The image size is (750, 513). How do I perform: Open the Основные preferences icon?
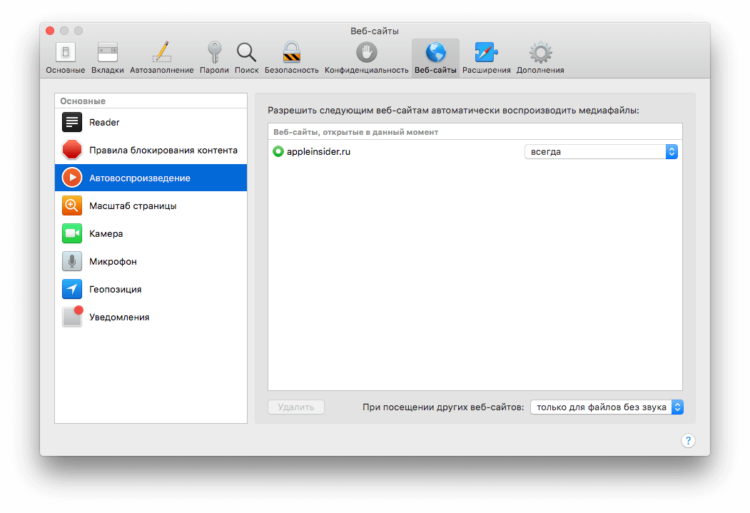pyautogui.click(x=66, y=53)
